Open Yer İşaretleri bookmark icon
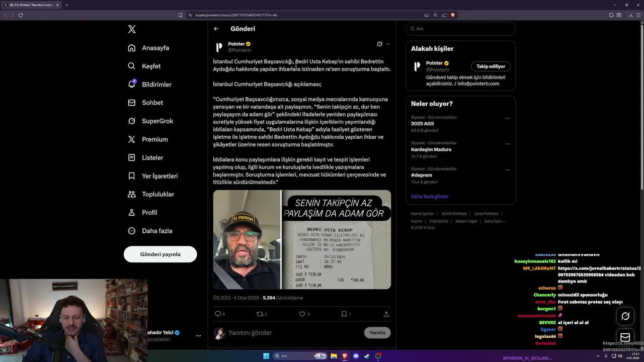 pyautogui.click(x=132, y=176)
